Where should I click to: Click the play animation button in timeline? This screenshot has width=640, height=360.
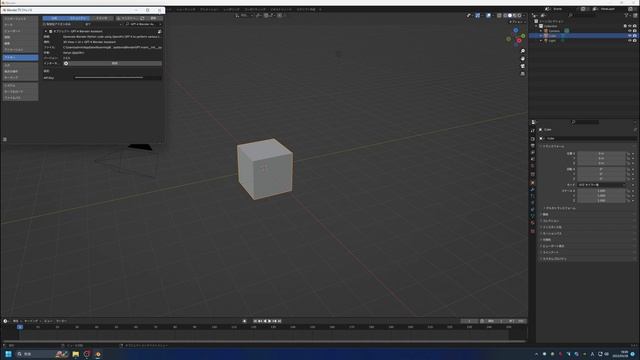click(269, 321)
